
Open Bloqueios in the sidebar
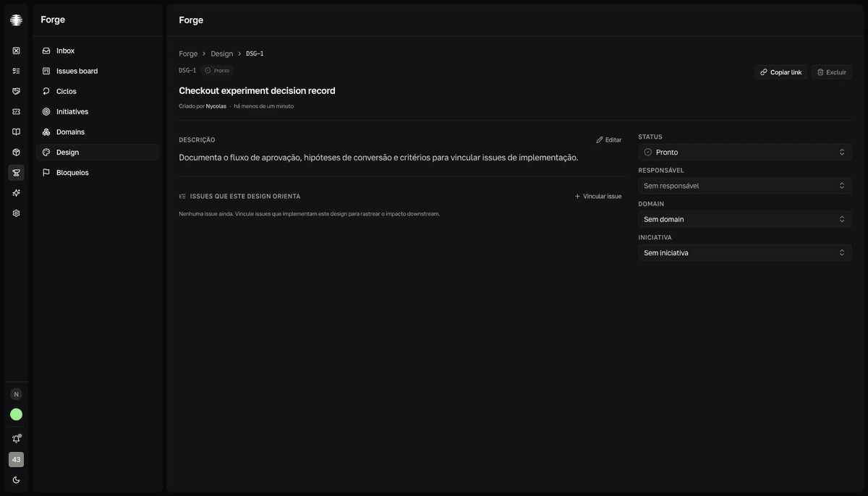point(98,172)
